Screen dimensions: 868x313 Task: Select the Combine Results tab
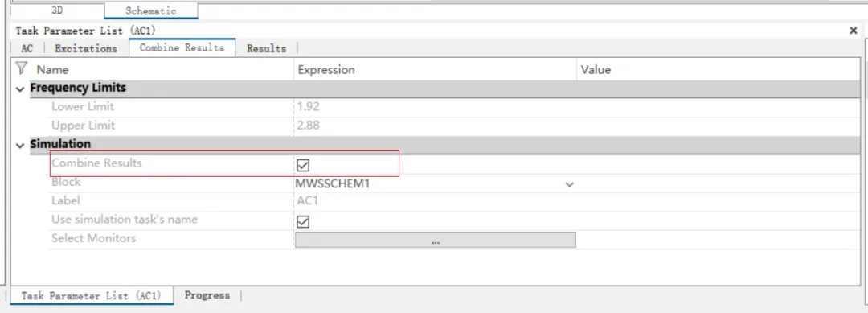click(x=182, y=47)
